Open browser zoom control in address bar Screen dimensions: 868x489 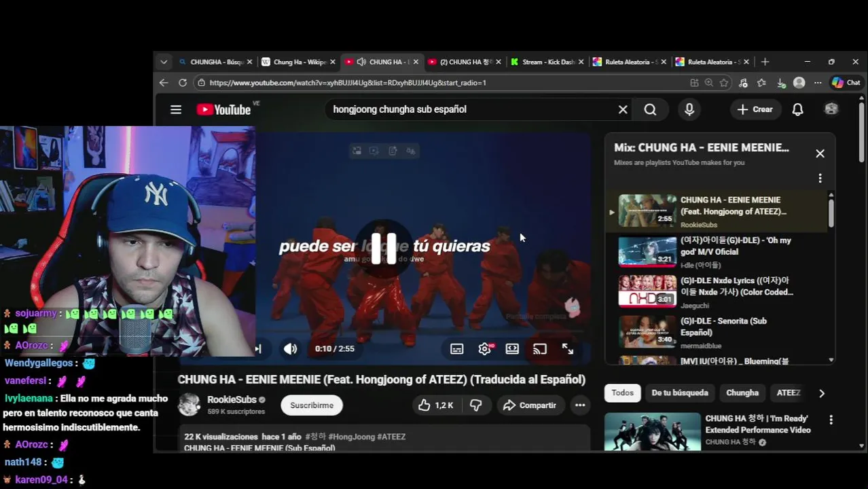pos(709,83)
